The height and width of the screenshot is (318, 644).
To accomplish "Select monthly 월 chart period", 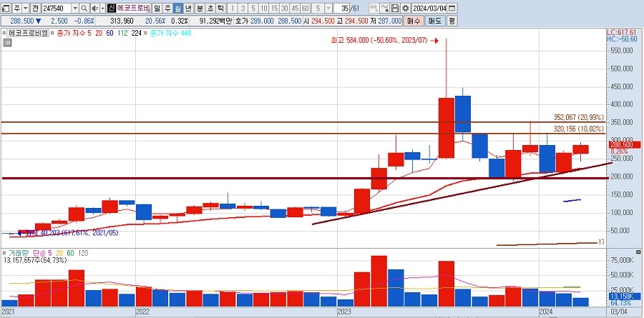I will (x=178, y=8).
